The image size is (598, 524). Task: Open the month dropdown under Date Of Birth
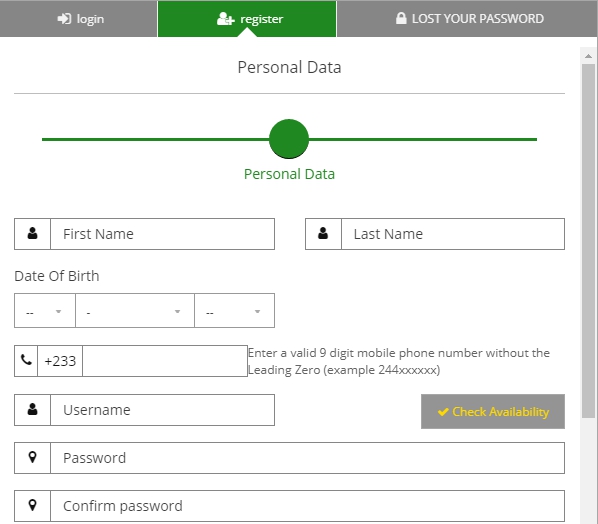(135, 310)
